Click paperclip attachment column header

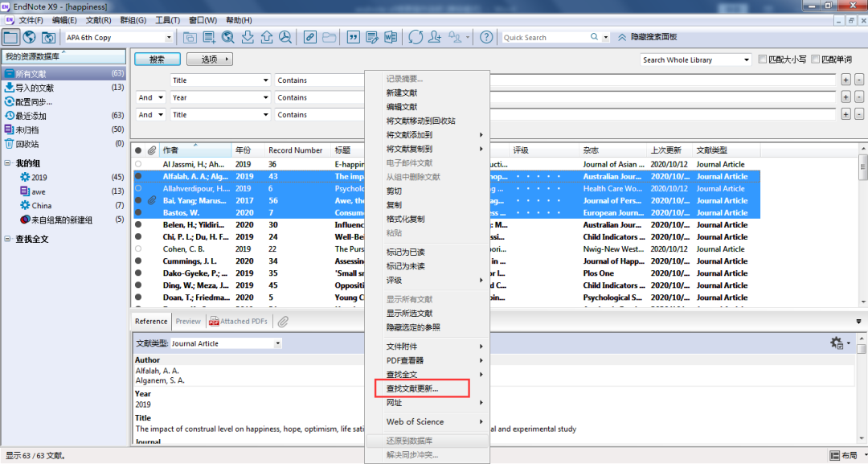(152, 150)
